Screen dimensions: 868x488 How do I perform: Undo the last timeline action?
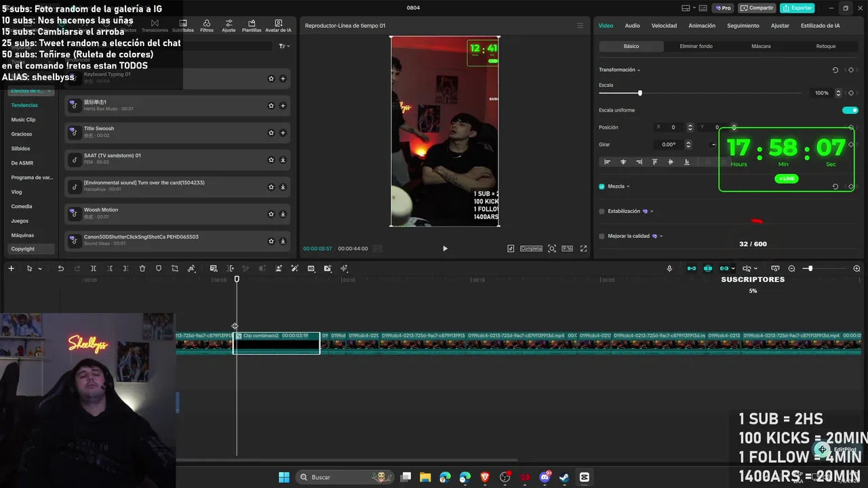[x=60, y=268]
